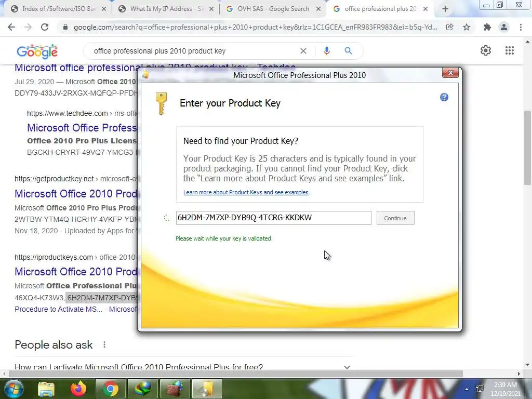
Task: Reload the current page
Action: pyautogui.click(x=45, y=27)
